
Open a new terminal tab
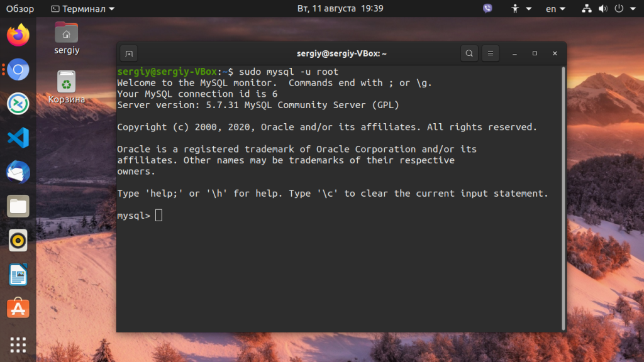pos(129,53)
